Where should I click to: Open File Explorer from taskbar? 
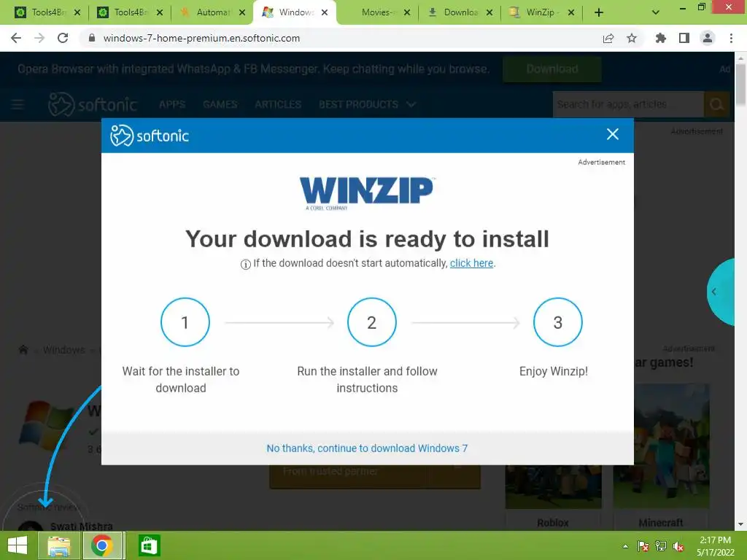click(x=59, y=545)
